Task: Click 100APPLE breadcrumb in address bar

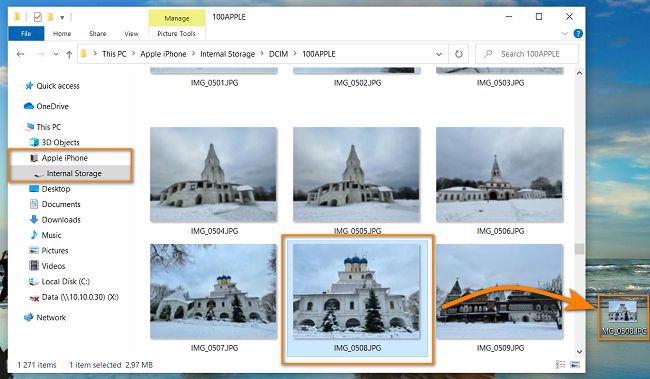Action: (x=319, y=54)
